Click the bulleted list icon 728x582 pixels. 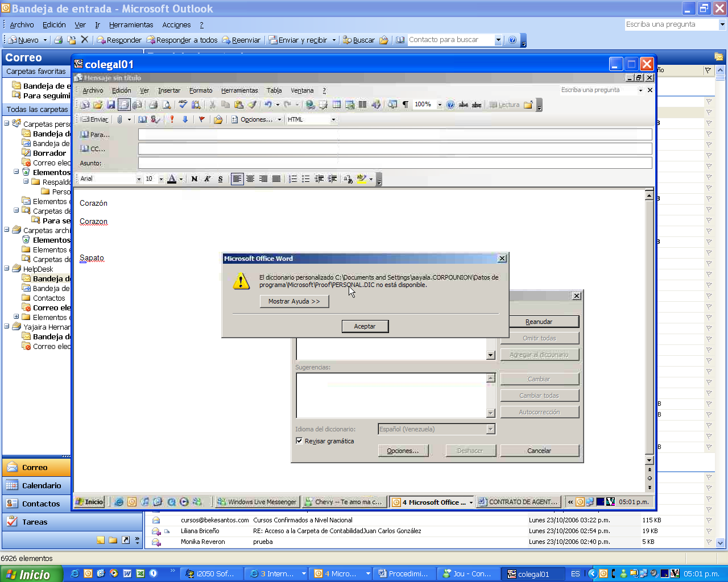[306, 179]
